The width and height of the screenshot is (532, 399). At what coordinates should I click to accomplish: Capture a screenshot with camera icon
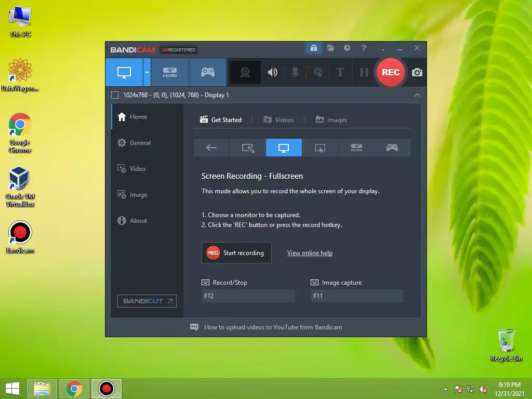pyautogui.click(x=417, y=72)
